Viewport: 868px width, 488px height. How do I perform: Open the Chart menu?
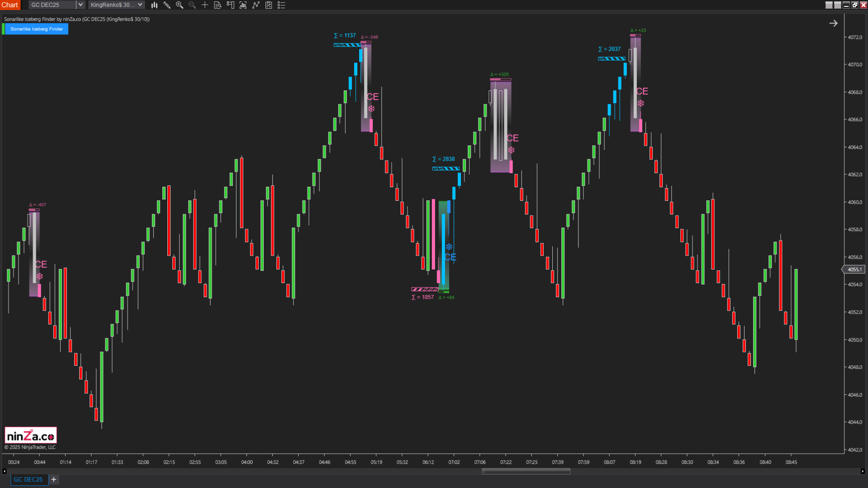point(9,5)
